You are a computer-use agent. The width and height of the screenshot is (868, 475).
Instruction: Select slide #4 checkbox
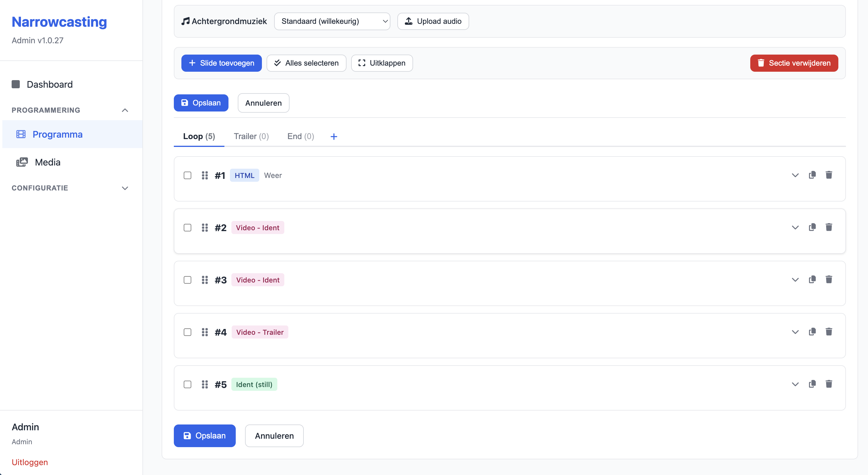pos(187,332)
